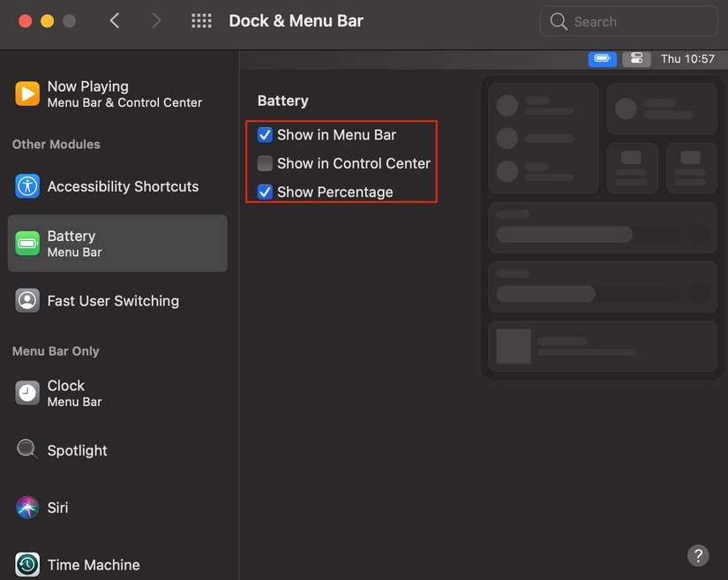The width and height of the screenshot is (728, 580).
Task: Select Time Machine in the sidebar
Action: point(117,564)
